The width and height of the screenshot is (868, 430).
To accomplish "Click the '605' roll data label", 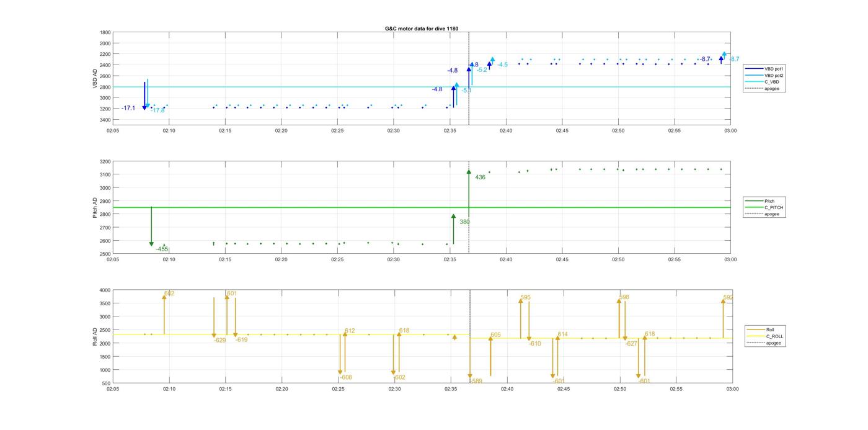I will click(495, 334).
